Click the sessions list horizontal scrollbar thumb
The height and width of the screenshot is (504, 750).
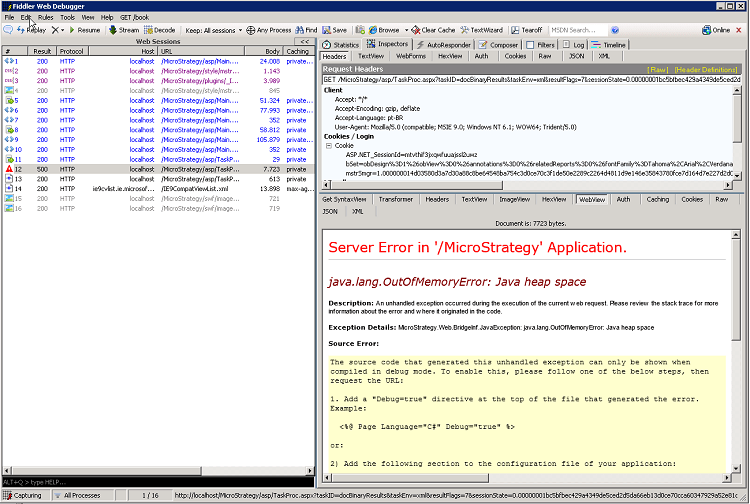click(105, 471)
